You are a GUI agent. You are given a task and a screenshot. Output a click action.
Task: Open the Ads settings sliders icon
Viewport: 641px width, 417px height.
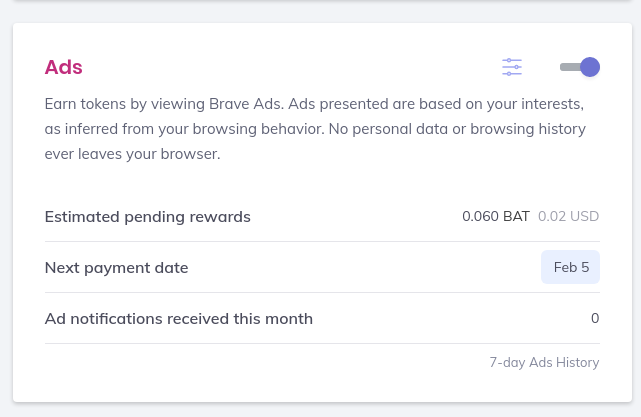[x=512, y=67]
